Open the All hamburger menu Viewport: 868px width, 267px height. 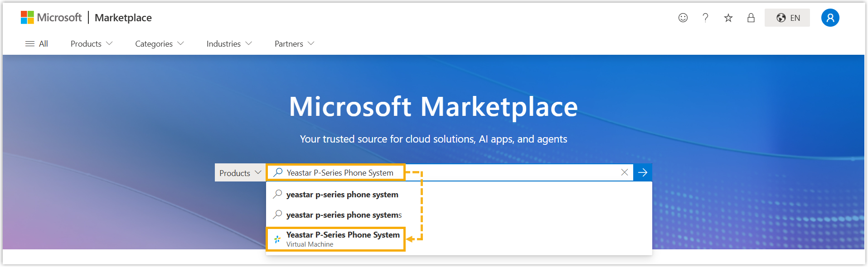click(37, 44)
